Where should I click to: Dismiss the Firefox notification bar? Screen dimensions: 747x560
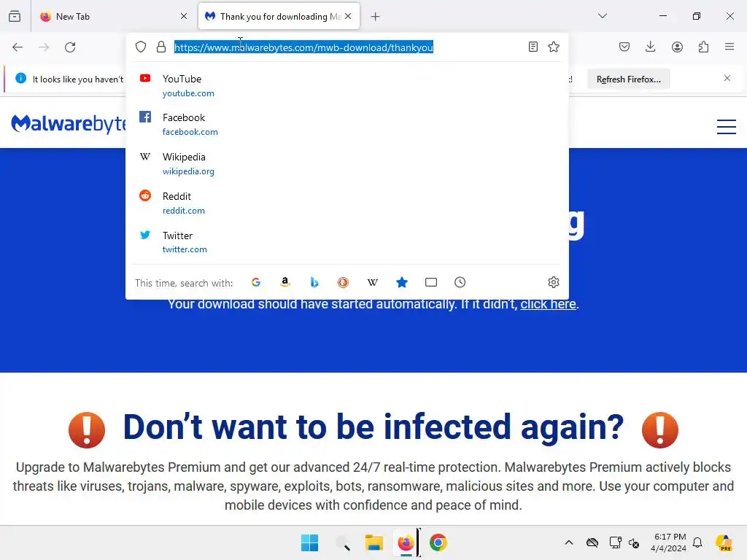(727, 78)
